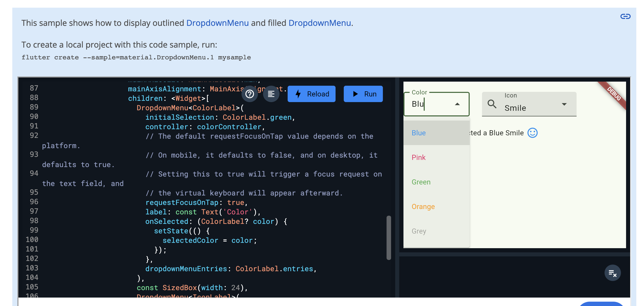This screenshot has height=306, width=644.
Task: Select Pink from the color menu
Action: [419, 158]
